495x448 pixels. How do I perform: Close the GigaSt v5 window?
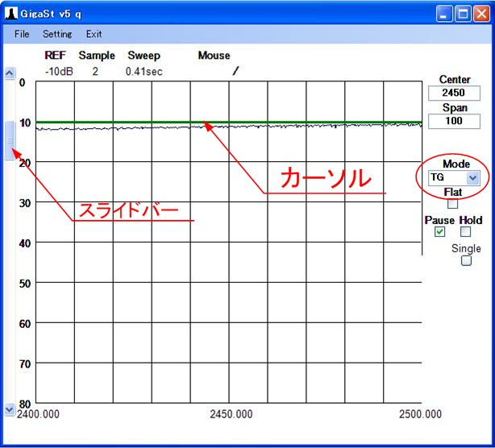click(x=482, y=14)
